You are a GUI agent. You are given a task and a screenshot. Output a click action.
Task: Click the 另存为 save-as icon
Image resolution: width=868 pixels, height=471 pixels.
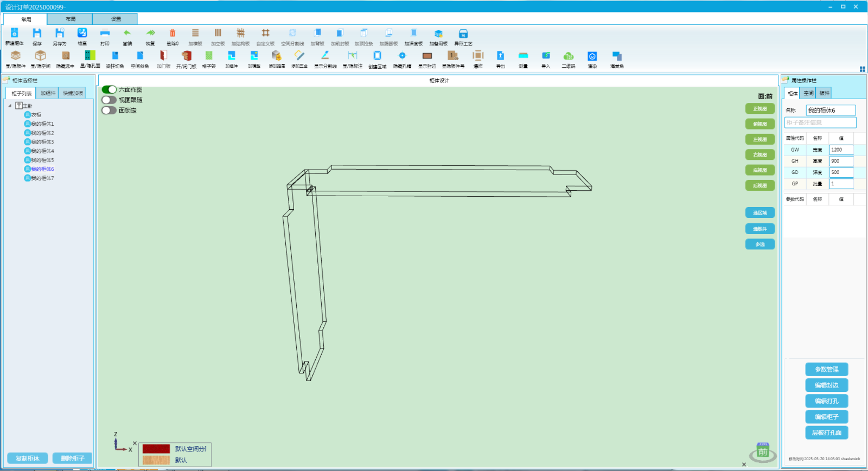pos(60,33)
